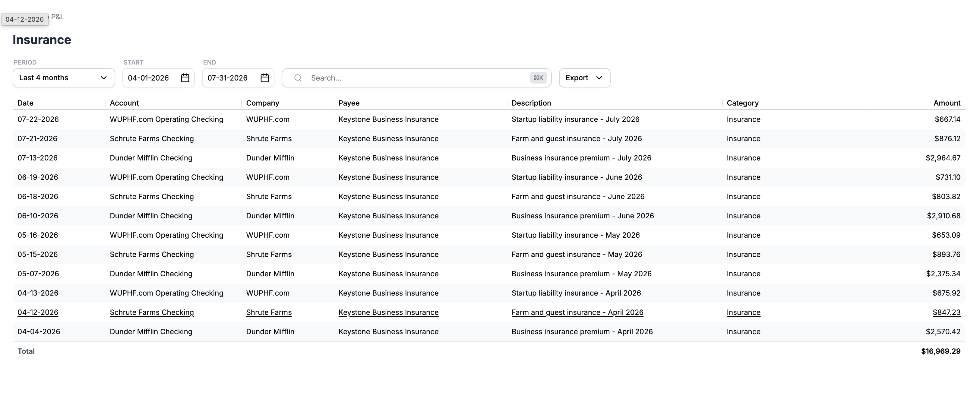Select the $667.14 amount cell

[948, 119]
